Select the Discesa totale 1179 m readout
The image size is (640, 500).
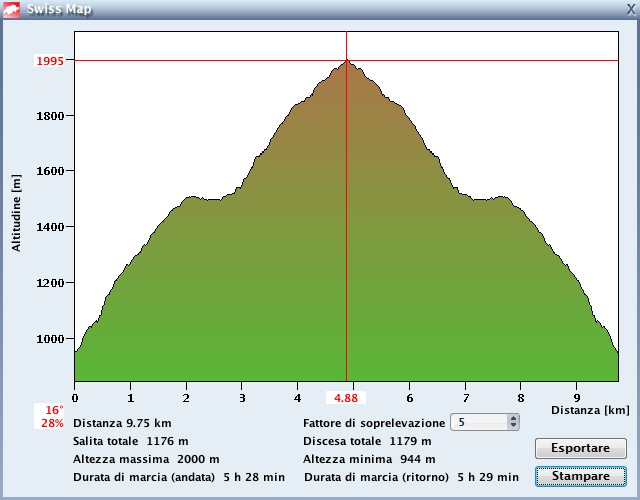367,441
